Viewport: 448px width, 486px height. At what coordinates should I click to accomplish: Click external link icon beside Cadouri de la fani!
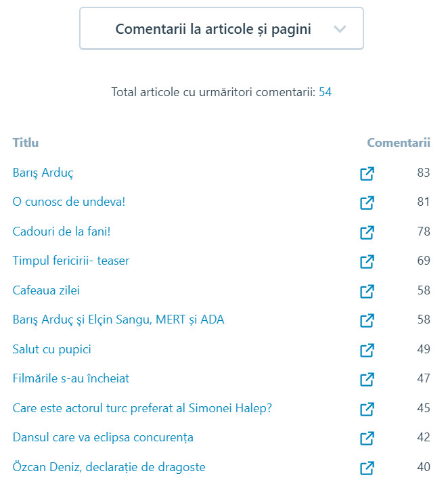point(367,232)
